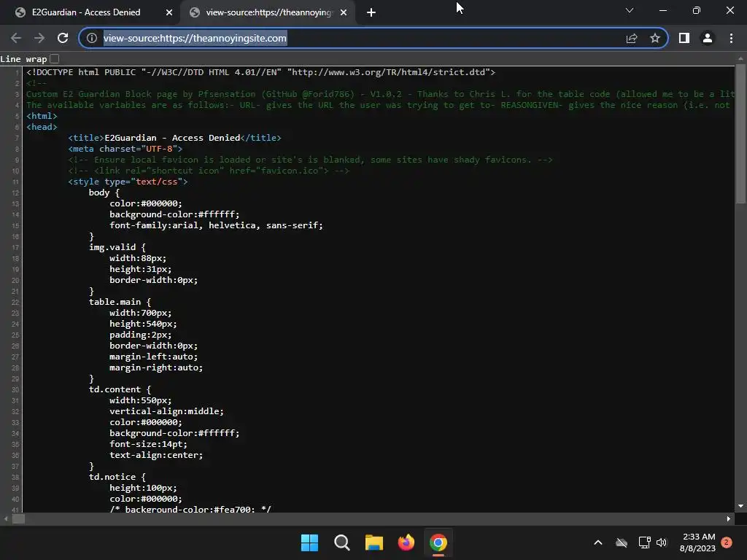Go forward to the next page
The image size is (747, 560).
tap(39, 38)
